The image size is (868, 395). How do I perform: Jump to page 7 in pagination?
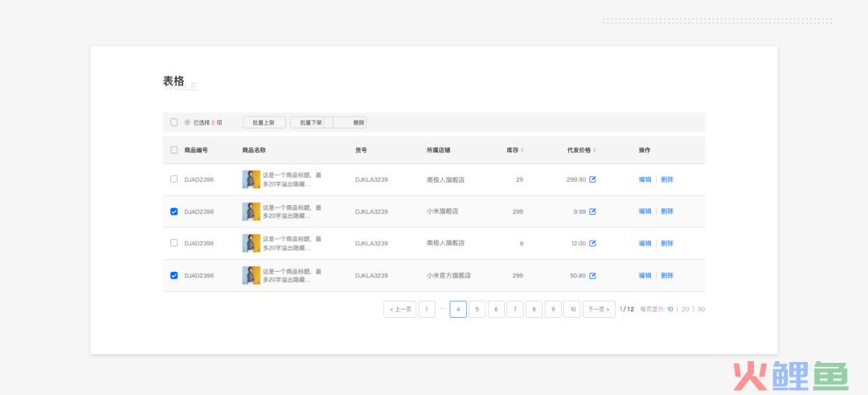(514, 309)
